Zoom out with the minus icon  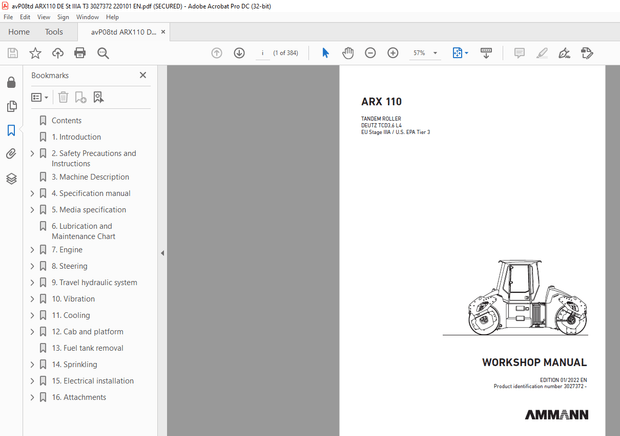click(x=370, y=53)
